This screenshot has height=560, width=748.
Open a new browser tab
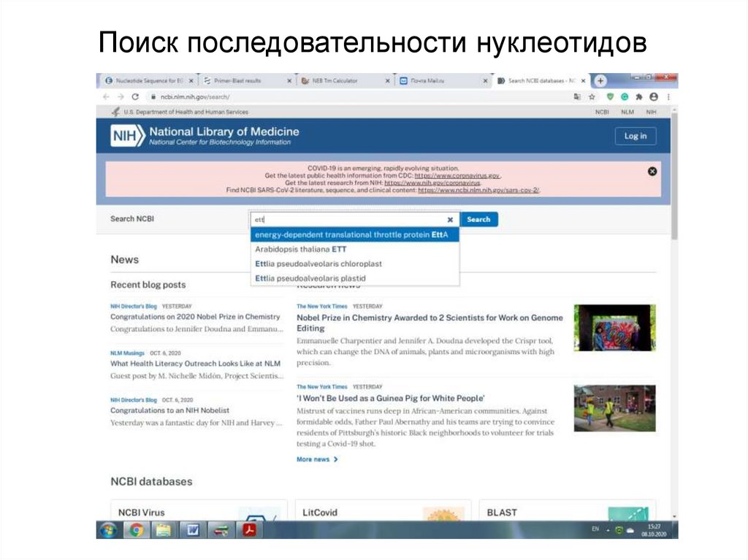coord(600,80)
